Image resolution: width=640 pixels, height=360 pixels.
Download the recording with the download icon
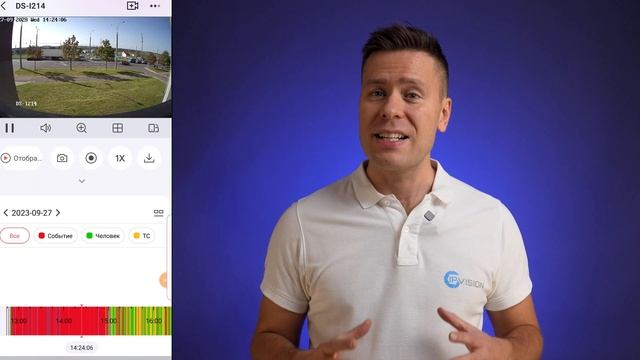[x=149, y=158]
